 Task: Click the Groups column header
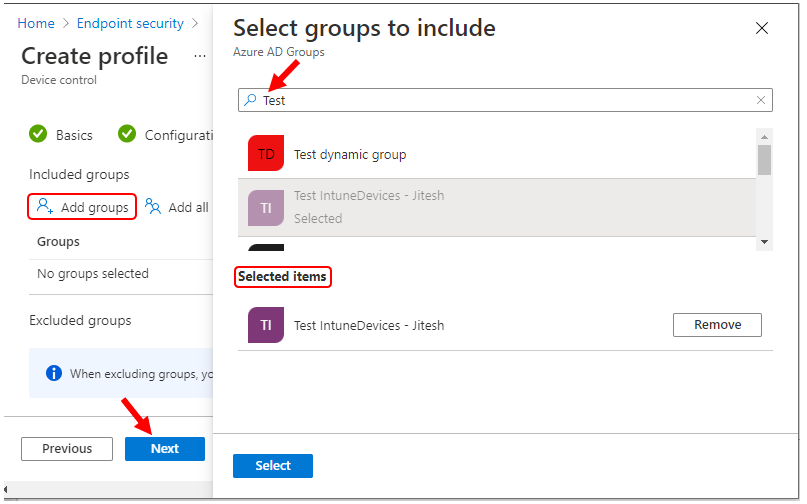point(58,241)
